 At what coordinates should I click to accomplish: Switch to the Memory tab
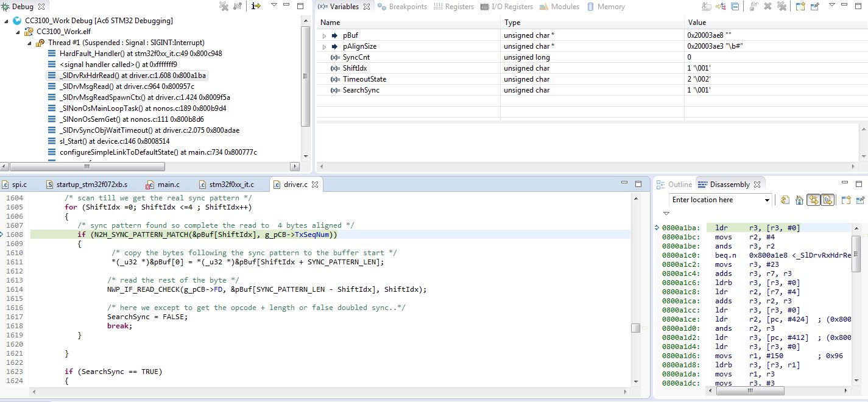point(607,7)
